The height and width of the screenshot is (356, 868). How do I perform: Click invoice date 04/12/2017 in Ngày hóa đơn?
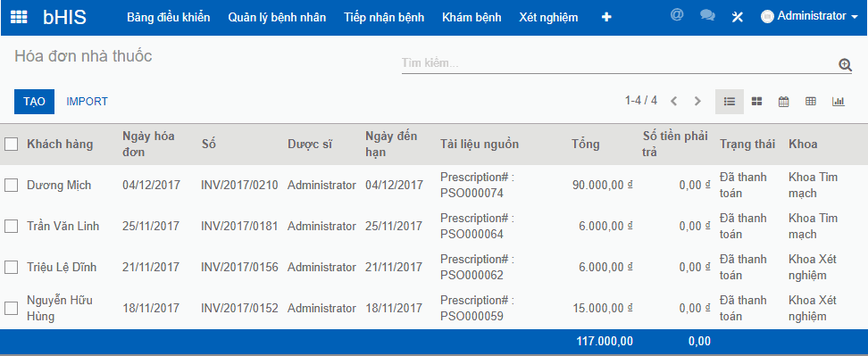pyautogui.click(x=151, y=186)
